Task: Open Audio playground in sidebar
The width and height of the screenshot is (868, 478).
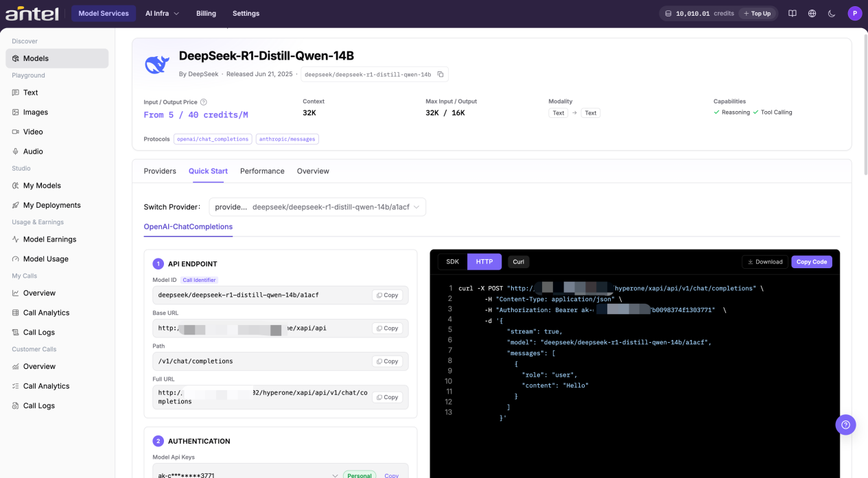Action: tap(57, 152)
